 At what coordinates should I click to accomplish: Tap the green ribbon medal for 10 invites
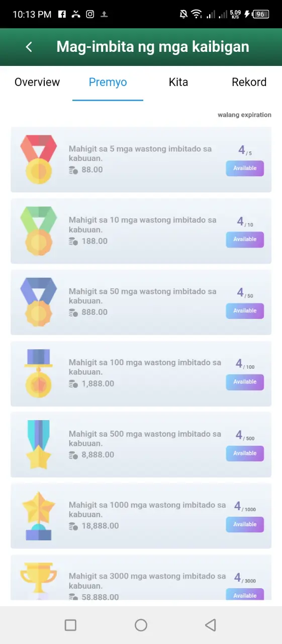click(x=39, y=230)
